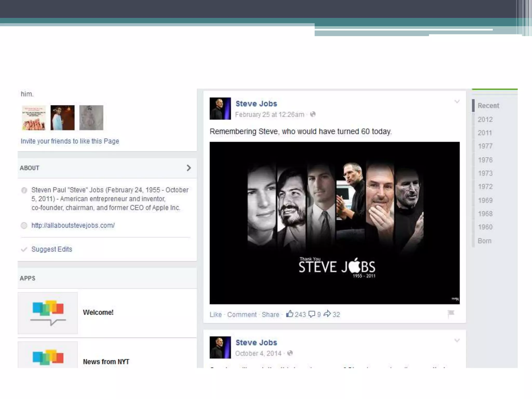Open the dropdown arrow on October post

[457, 341]
